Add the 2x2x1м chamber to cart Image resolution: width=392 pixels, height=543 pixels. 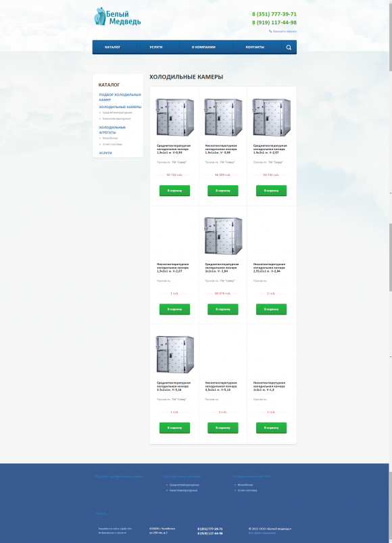pos(223,309)
